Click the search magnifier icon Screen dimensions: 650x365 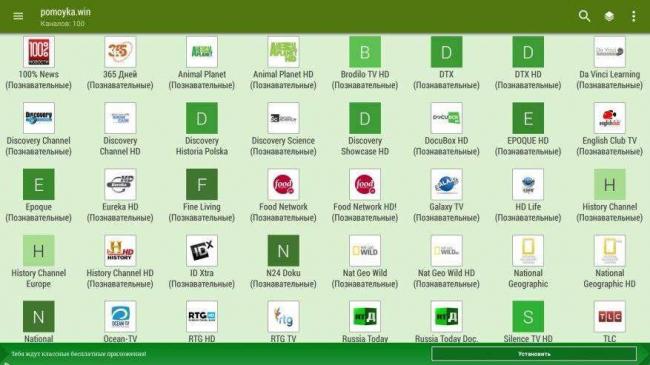(x=584, y=16)
